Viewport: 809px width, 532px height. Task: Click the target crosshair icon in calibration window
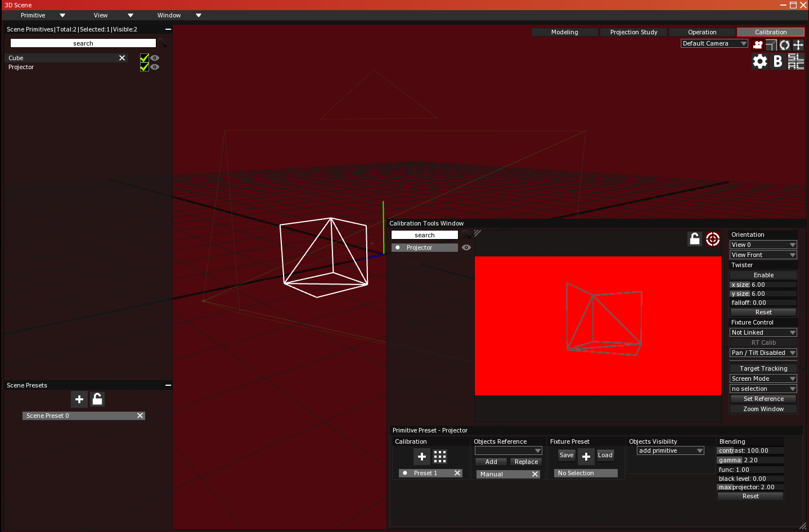click(713, 239)
